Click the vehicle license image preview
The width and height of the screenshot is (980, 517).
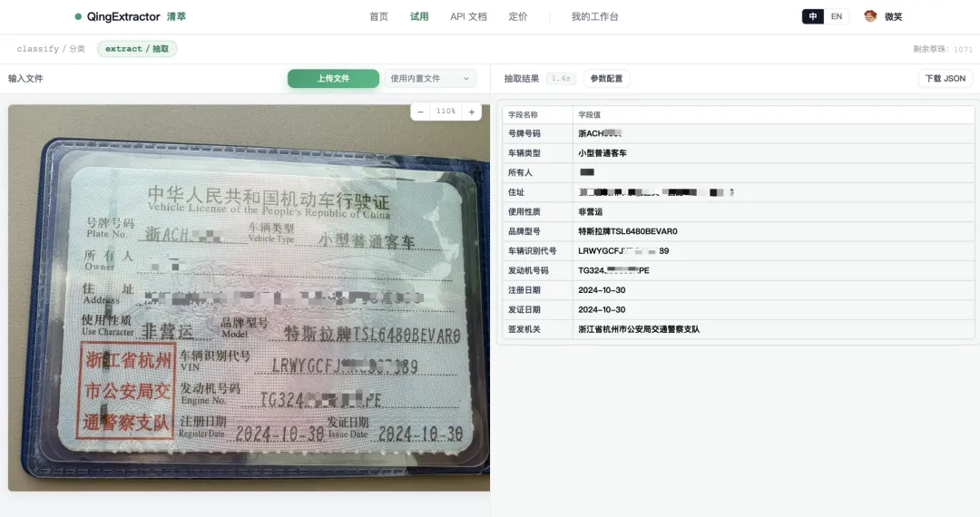pyautogui.click(x=249, y=298)
